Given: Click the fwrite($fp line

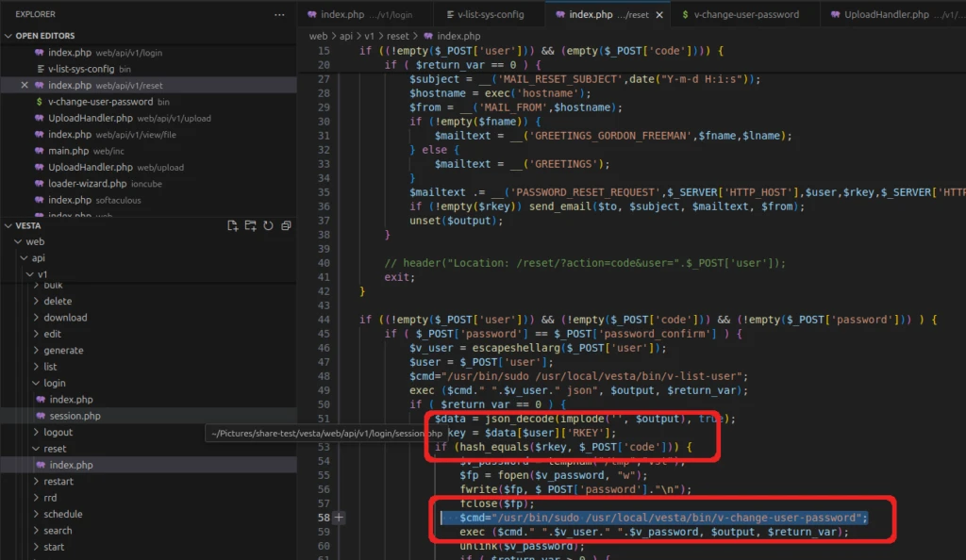Looking at the screenshot, I should point(575,489).
